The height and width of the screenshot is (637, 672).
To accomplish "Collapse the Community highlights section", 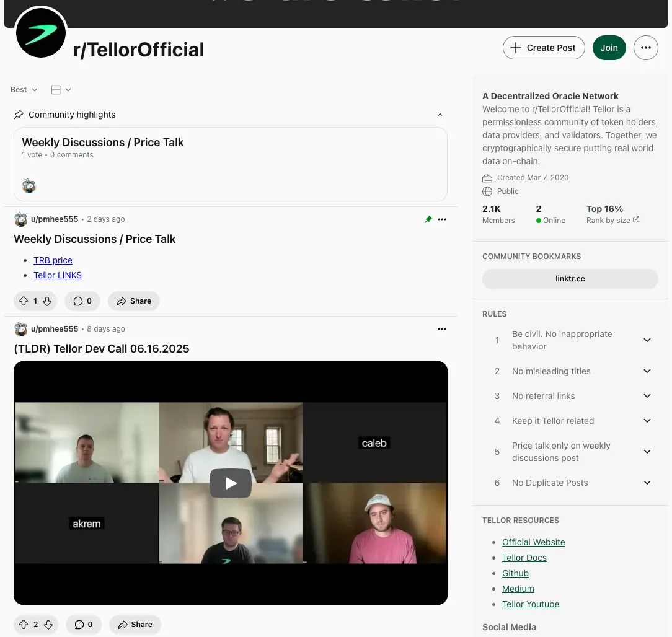I will pos(440,115).
